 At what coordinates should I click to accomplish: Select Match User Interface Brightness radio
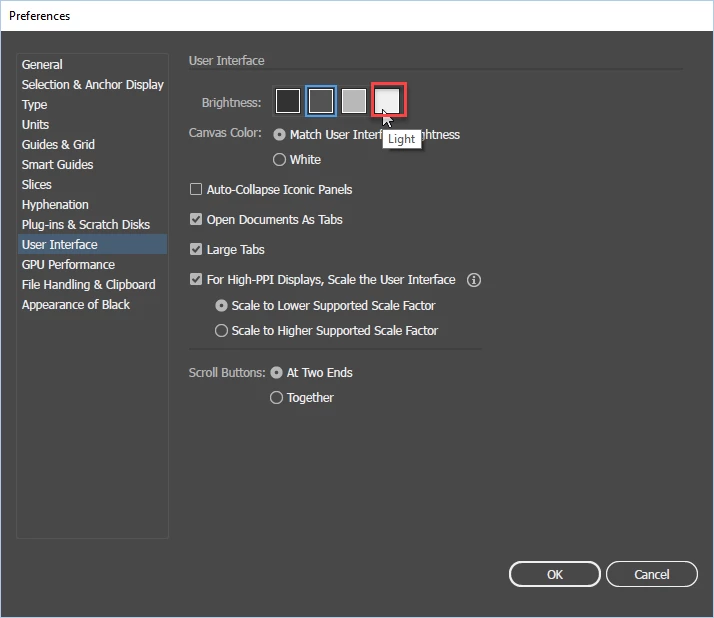click(x=279, y=135)
